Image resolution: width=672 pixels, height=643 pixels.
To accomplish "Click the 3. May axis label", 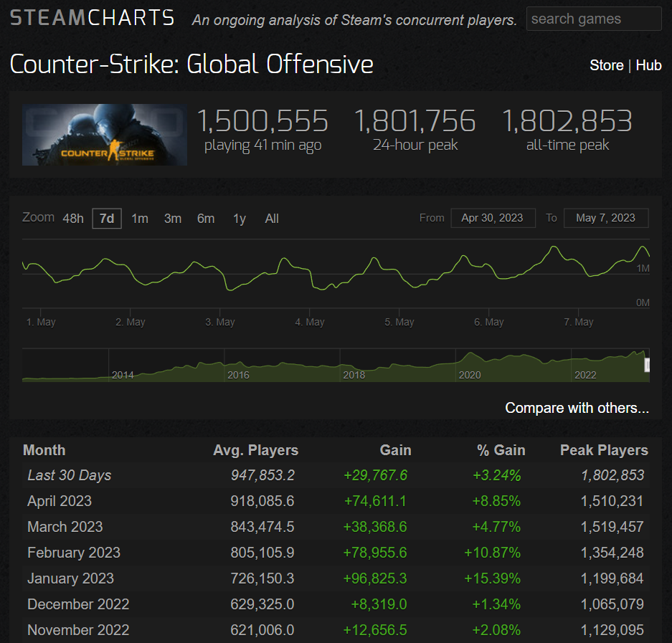I will 220,322.
